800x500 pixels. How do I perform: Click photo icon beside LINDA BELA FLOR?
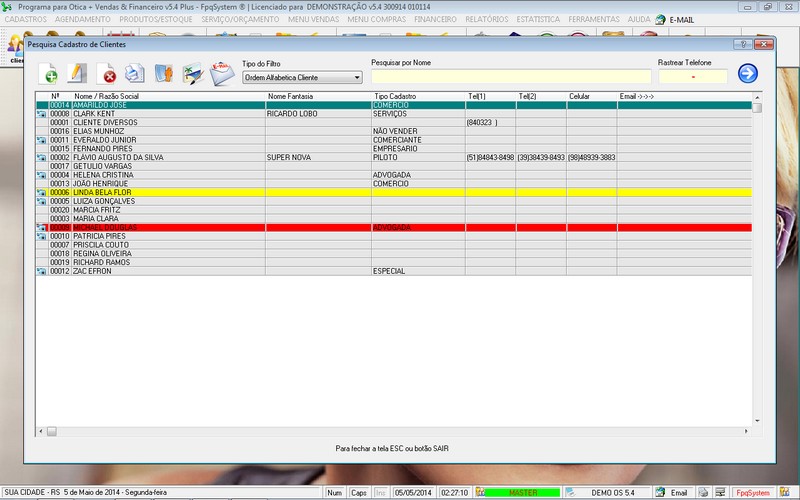click(41, 193)
